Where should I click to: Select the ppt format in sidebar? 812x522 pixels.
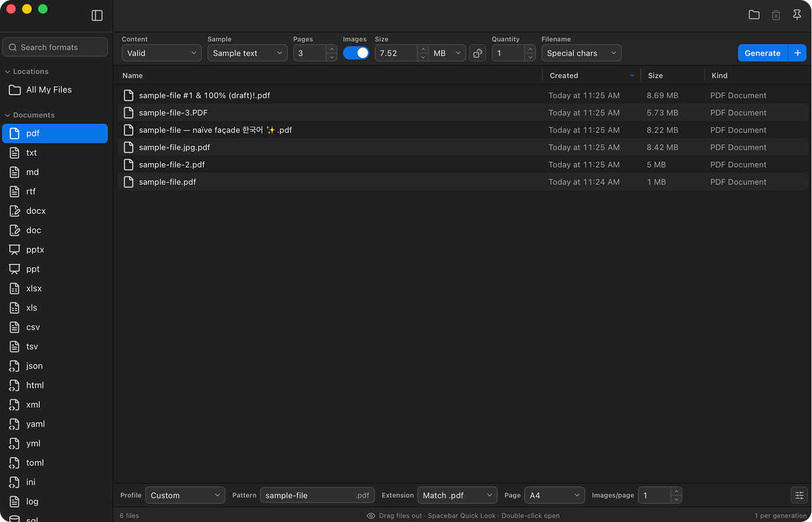pos(55,269)
